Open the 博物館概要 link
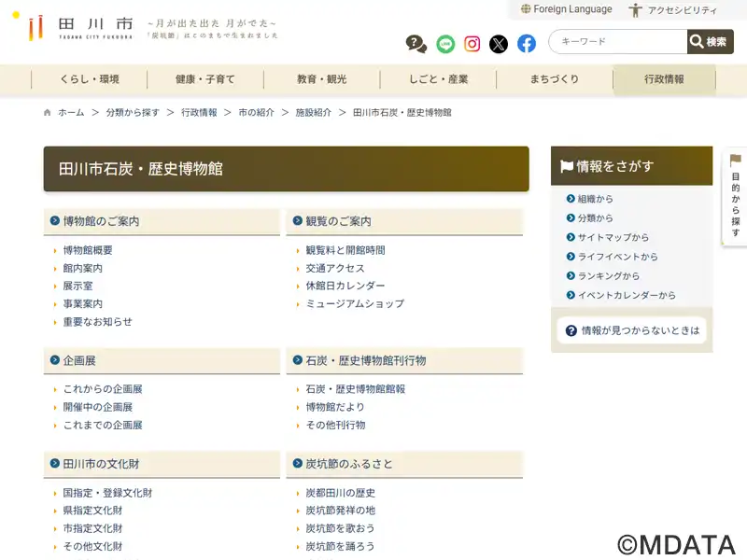Screen dimensions: 747x560 pyautogui.click(x=88, y=250)
